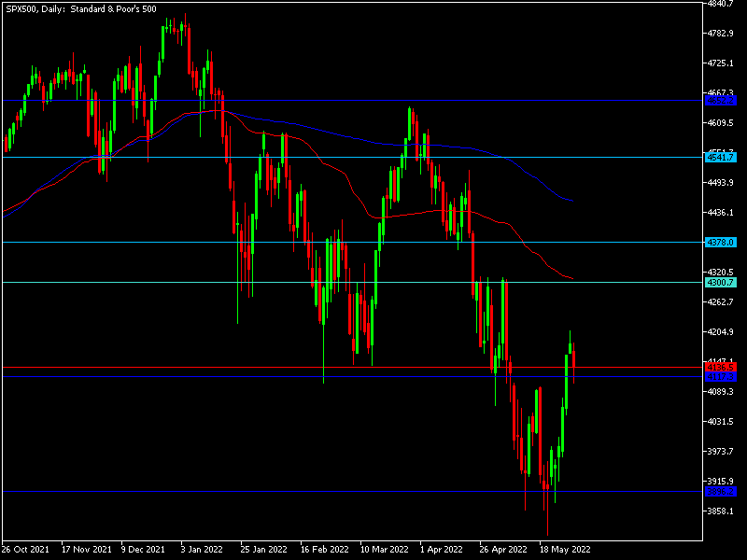Click the 4493.9 price axis label
This screenshot has height=560, width=747.
tap(720, 182)
